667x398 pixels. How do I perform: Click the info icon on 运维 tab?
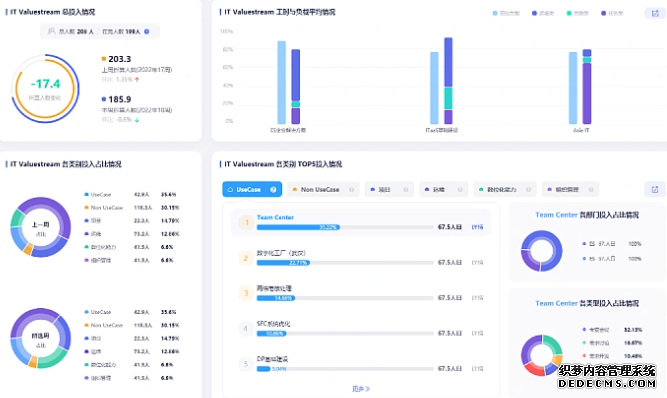click(x=460, y=190)
